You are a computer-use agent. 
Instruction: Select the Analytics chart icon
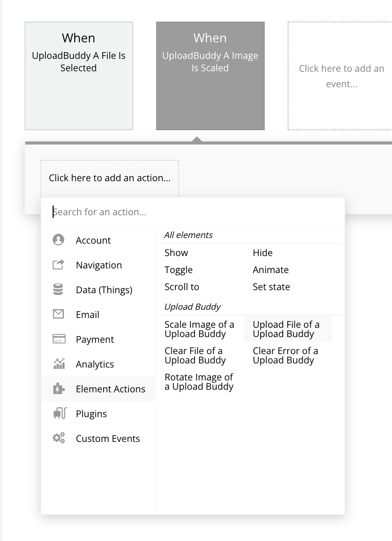pyautogui.click(x=59, y=363)
